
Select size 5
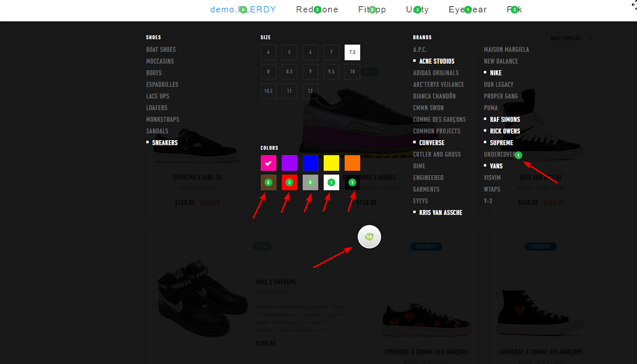click(x=290, y=53)
